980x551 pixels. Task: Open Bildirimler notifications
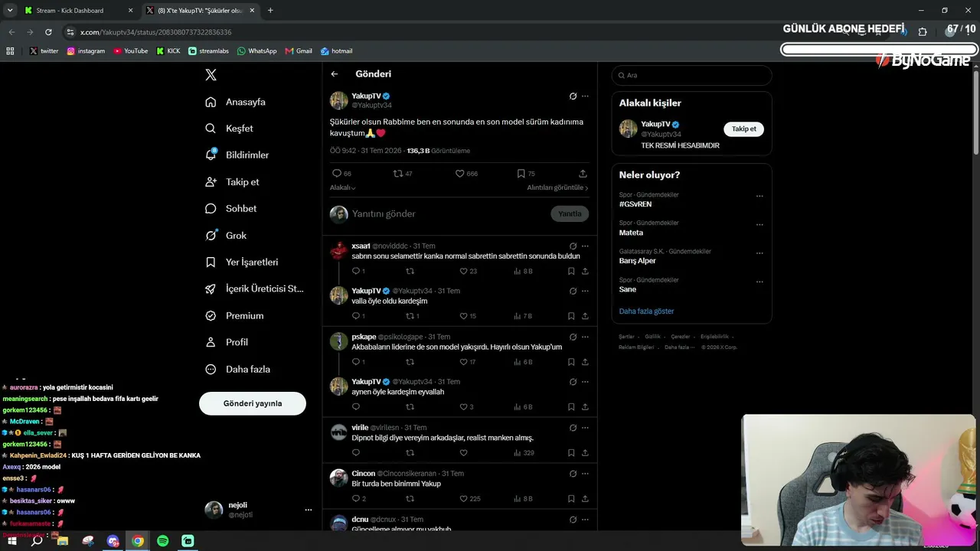[237, 155]
